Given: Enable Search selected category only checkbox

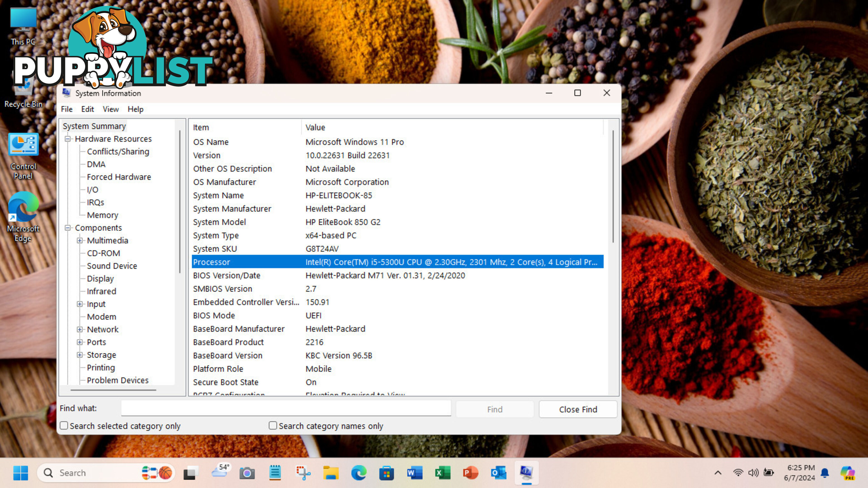Looking at the screenshot, I should 64,426.
